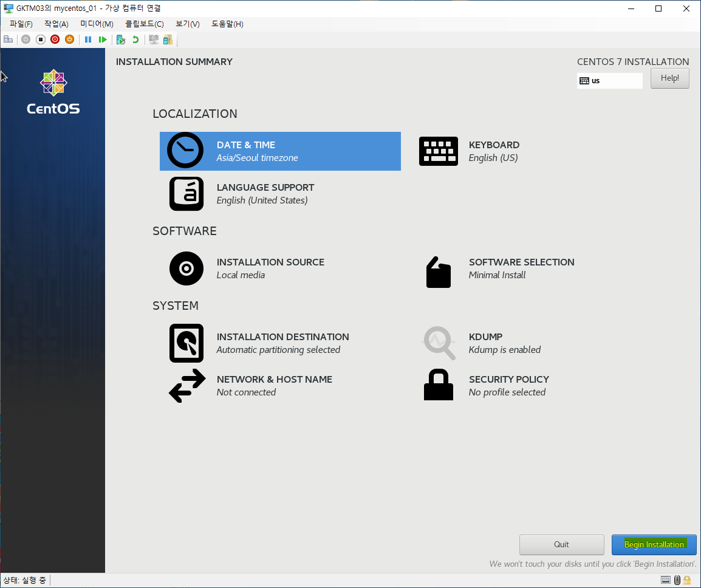Open the Software Selection package icon
This screenshot has width=701, height=588.
(x=438, y=272)
